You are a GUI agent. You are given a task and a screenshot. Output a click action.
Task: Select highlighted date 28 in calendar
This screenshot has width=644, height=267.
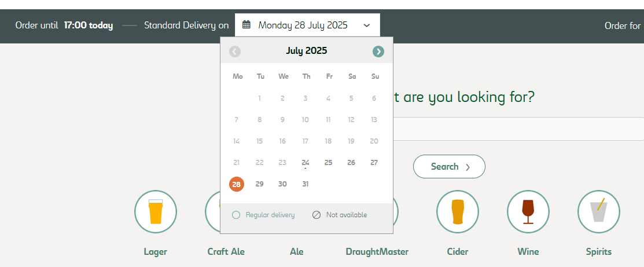[x=237, y=184]
